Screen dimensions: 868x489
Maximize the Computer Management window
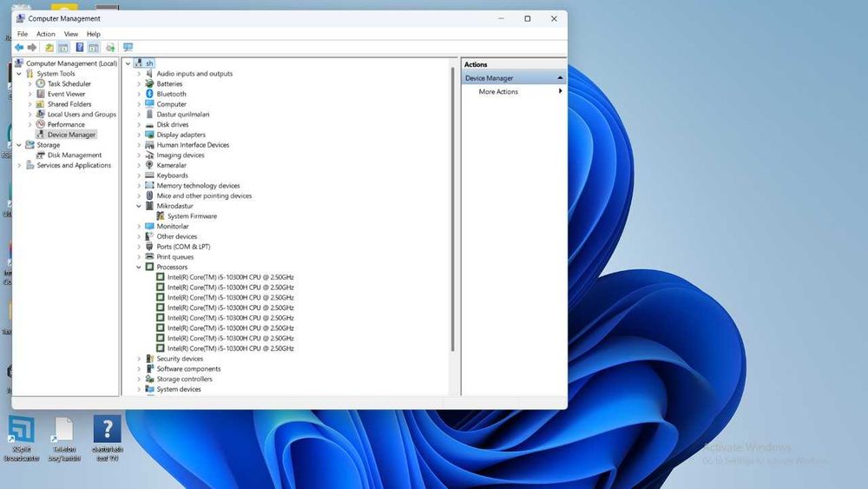[528, 19]
